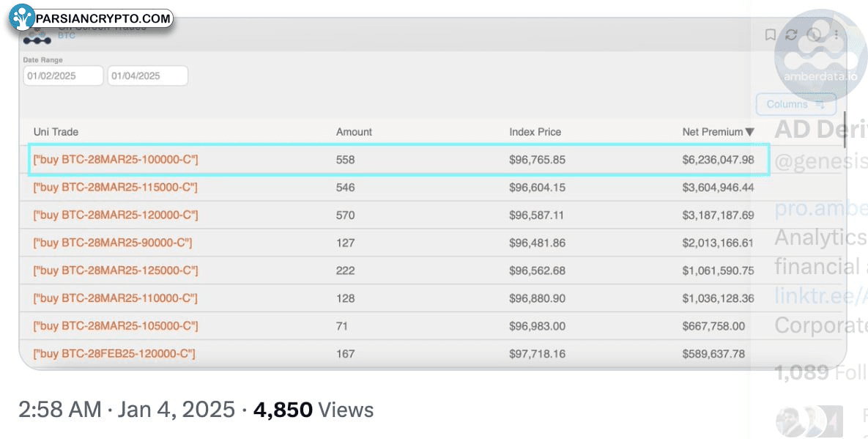
Task: Click the clock/info icon in the panel header
Action: click(814, 34)
